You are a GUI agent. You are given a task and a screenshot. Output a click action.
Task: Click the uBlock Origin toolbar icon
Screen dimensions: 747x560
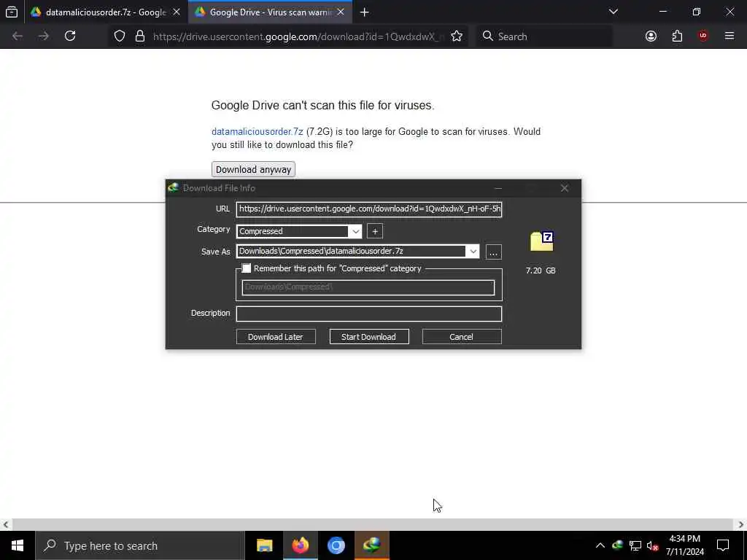tap(703, 36)
